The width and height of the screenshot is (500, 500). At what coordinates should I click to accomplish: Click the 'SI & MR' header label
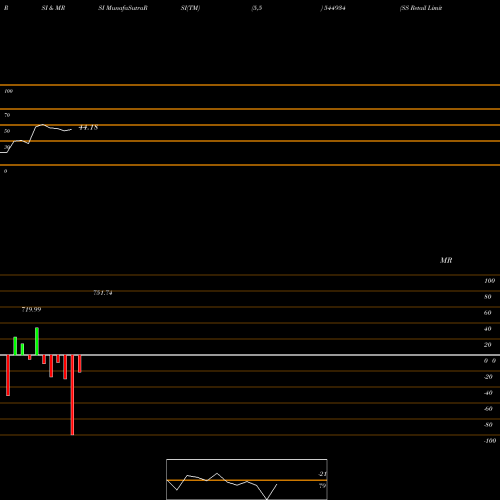pyautogui.click(x=53, y=8)
